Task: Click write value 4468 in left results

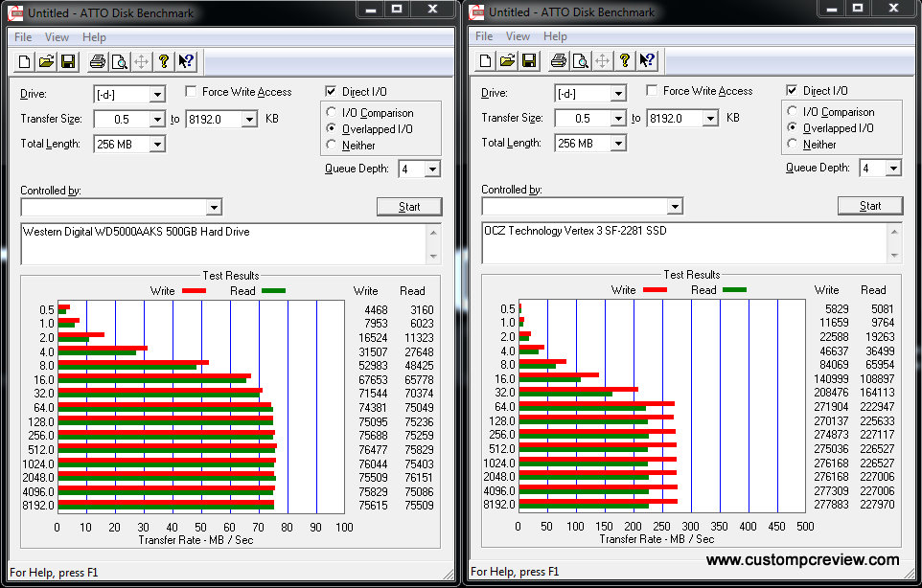Action: (x=377, y=310)
